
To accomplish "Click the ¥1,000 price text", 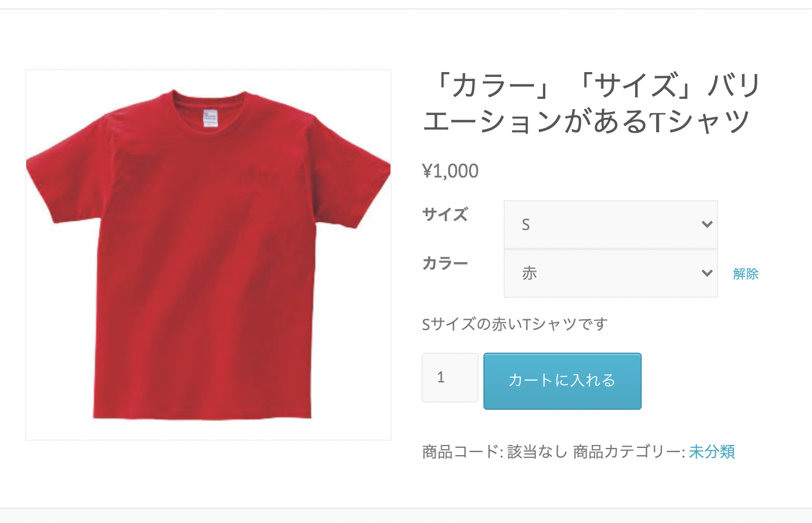I will (450, 172).
